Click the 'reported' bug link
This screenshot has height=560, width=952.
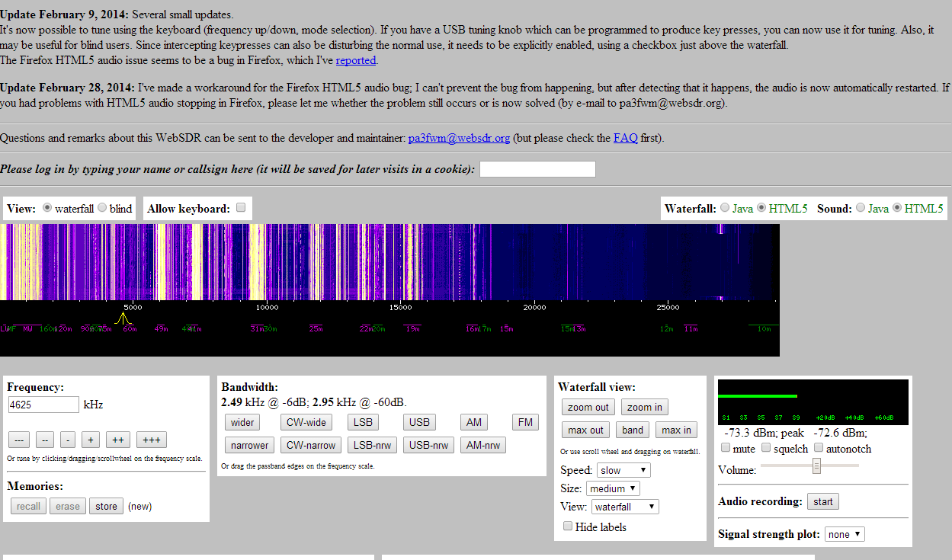[356, 60]
